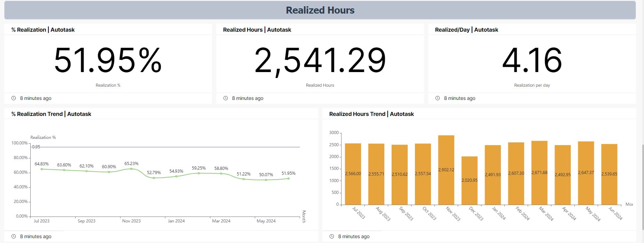
Task: Click clock icon under Realized Hours card
Action: [226, 98]
